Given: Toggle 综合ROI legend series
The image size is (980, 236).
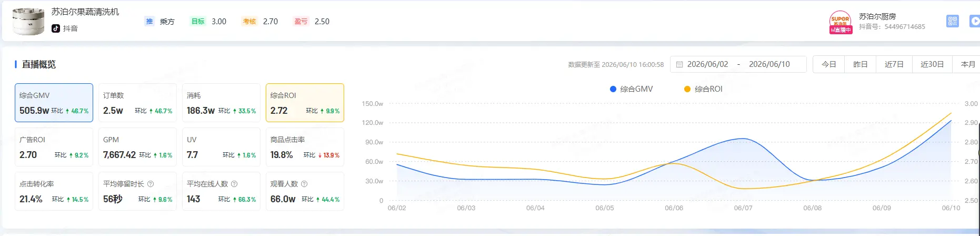Looking at the screenshot, I should tap(703, 89).
